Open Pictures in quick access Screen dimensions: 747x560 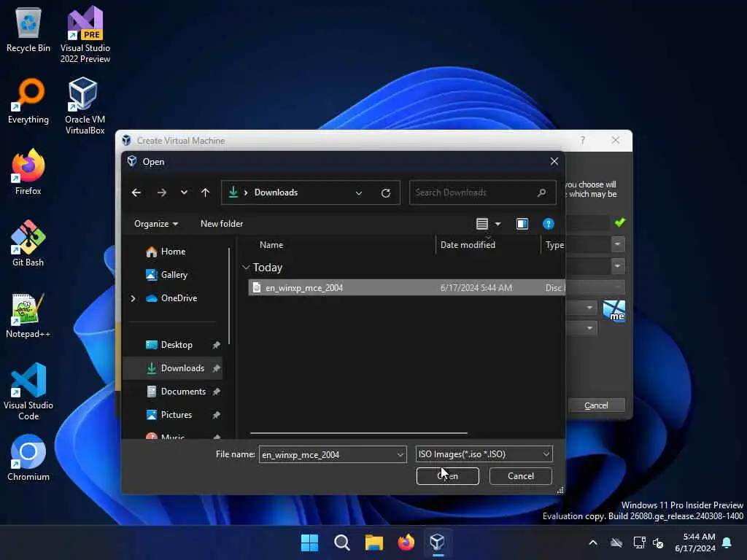169,415
